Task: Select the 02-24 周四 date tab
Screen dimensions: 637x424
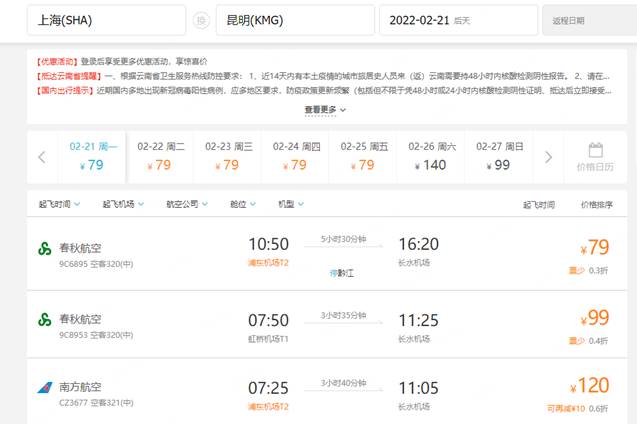Action: [x=296, y=157]
